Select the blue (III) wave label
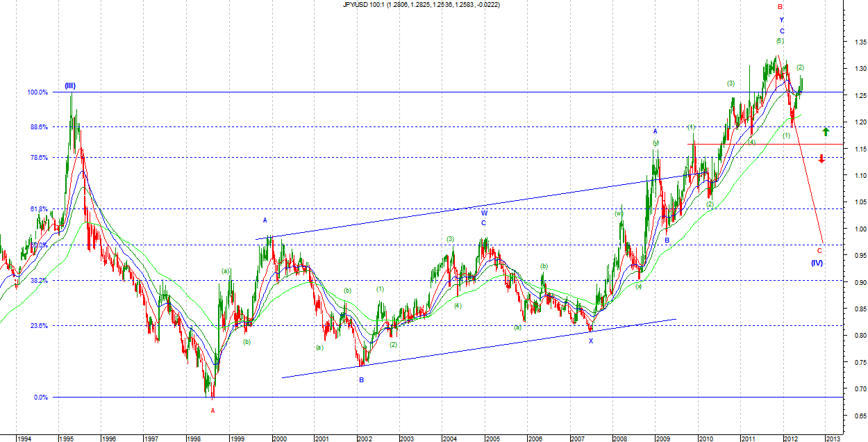 click(x=70, y=86)
